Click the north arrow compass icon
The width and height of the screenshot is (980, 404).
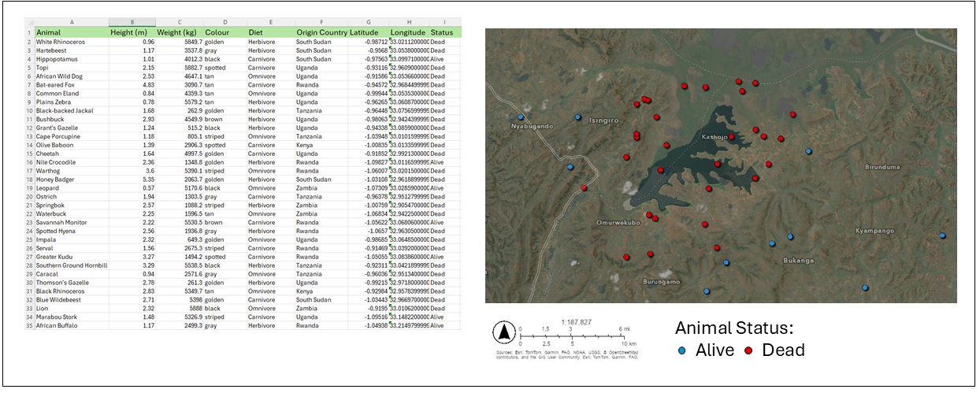[x=504, y=333]
